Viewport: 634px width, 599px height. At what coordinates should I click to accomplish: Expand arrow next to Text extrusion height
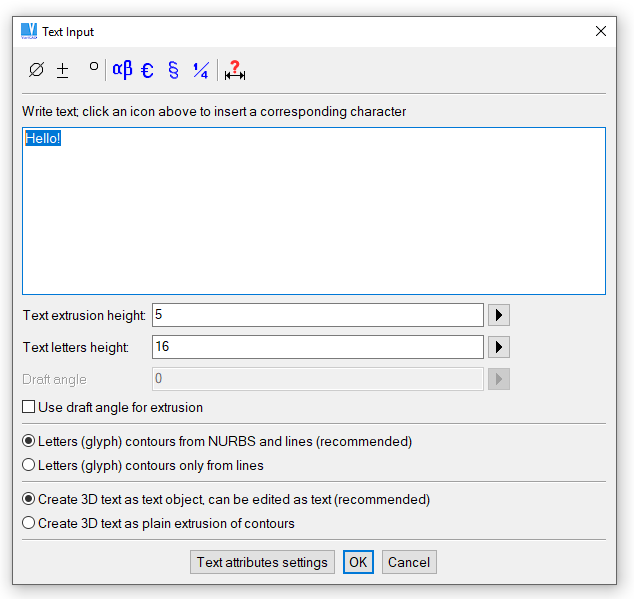[x=499, y=316]
